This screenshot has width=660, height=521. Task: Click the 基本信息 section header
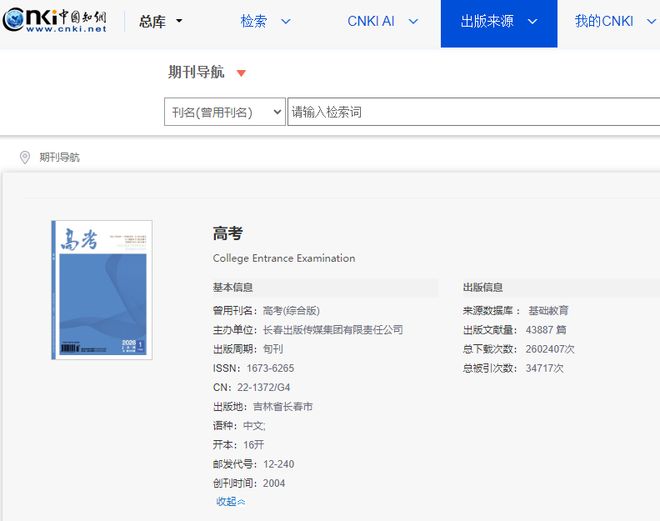[x=233, y=287]
